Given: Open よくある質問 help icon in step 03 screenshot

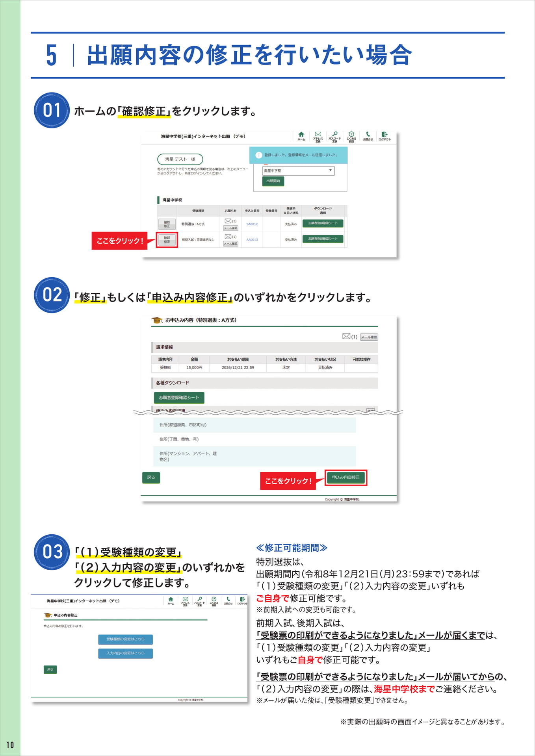Looking at the screenshot, I should tap(214, 599).
